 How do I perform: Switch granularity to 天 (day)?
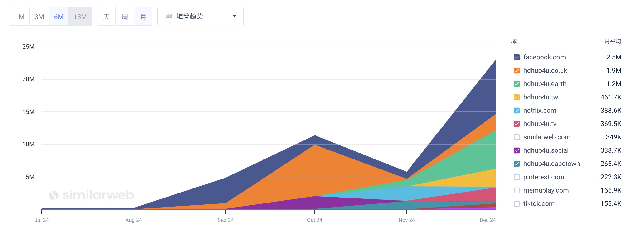(106, 16)
